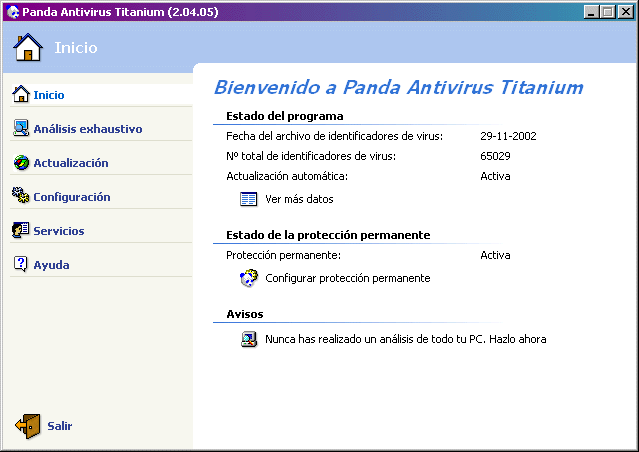The height and width of the screenshot is (452, 639).
Task: Click the virus file date 29-11-2002
Action: click(508, 136)
